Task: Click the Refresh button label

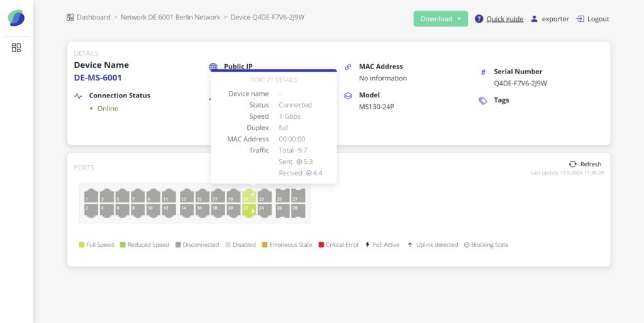Action: point(591,164)
